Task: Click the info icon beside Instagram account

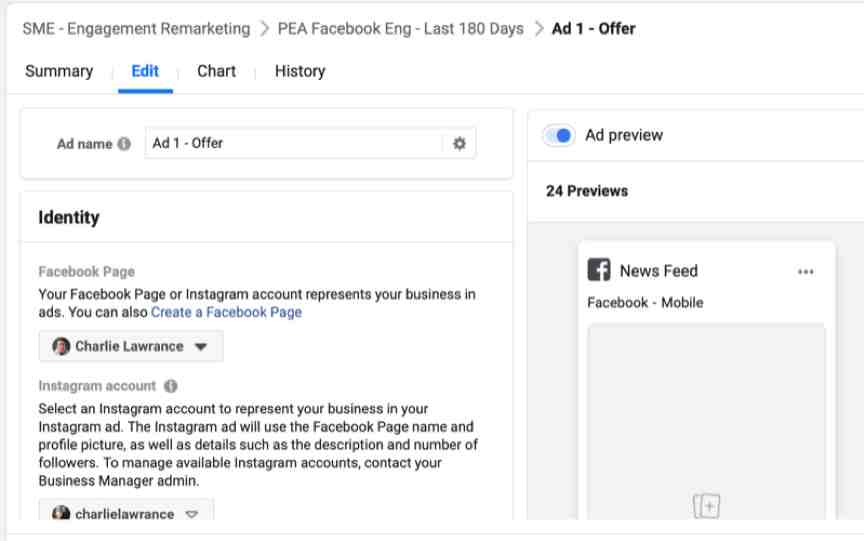Action: 171,386
